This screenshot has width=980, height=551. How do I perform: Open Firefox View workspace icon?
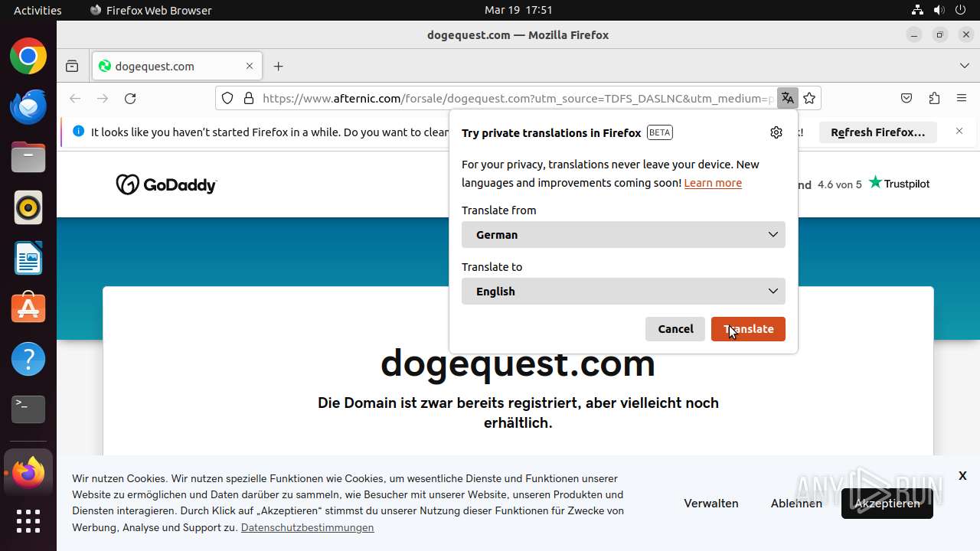point(72,67)
